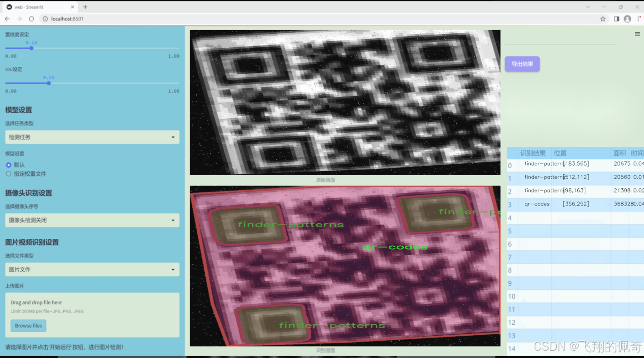
Task: Select the area cell 20560
Action: tap(622, 177)
